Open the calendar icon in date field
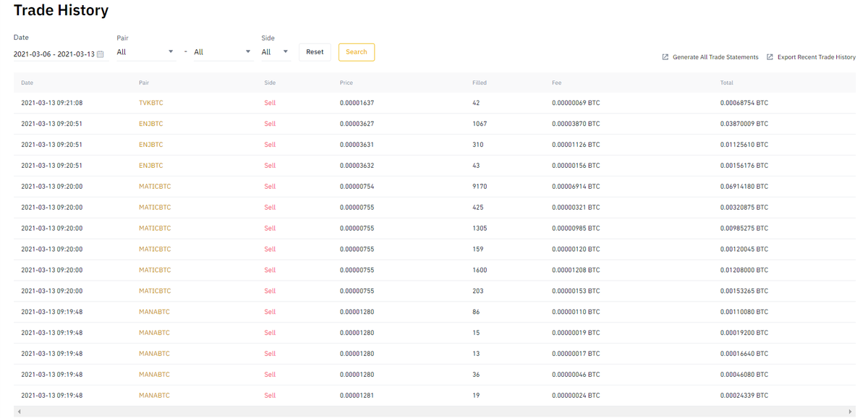The height and width of the screenshot is (418, 868). tap(101, 54)
